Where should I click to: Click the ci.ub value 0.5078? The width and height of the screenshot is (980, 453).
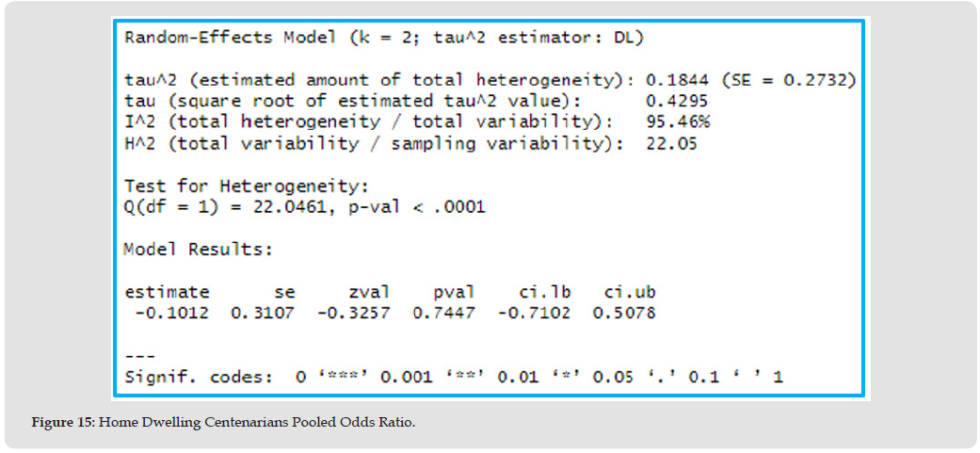point(624,313)
